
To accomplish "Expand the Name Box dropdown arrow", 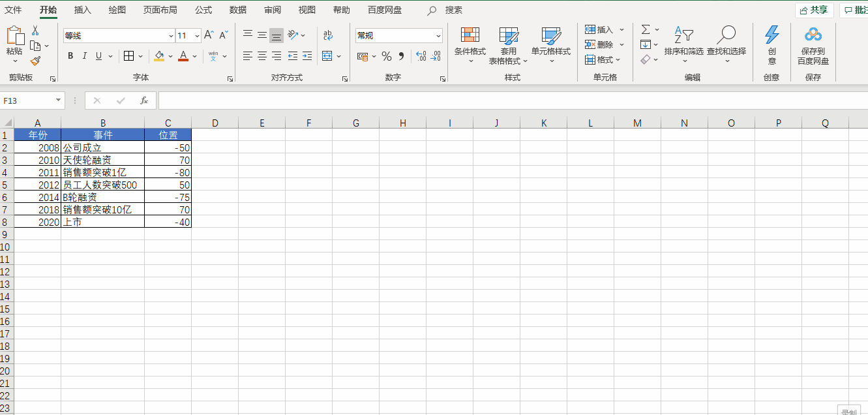I will click(x=59, y=100).
